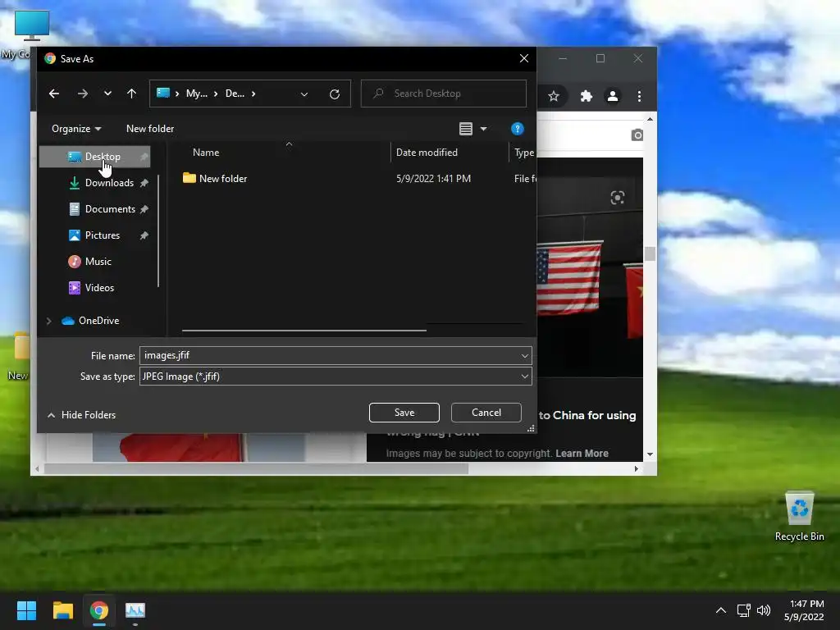Click the Chrome taskbar icon
This screenshot has height=630, width=840.
tap(99, 610)
